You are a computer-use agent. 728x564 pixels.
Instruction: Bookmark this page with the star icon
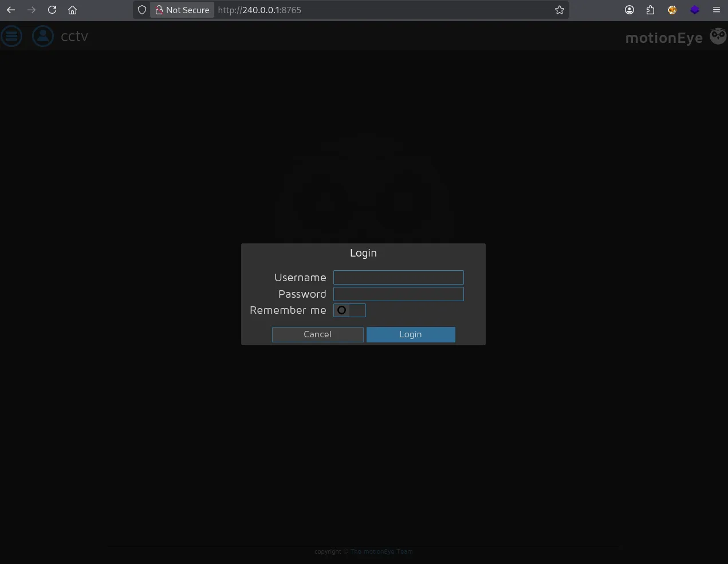point(560,10)
